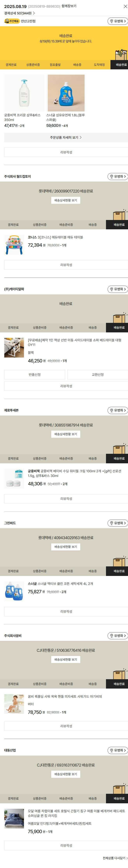Click 교환신청 for the 사이드테이블 order
This screenshot has width=128, height=868.
[98, 375]
